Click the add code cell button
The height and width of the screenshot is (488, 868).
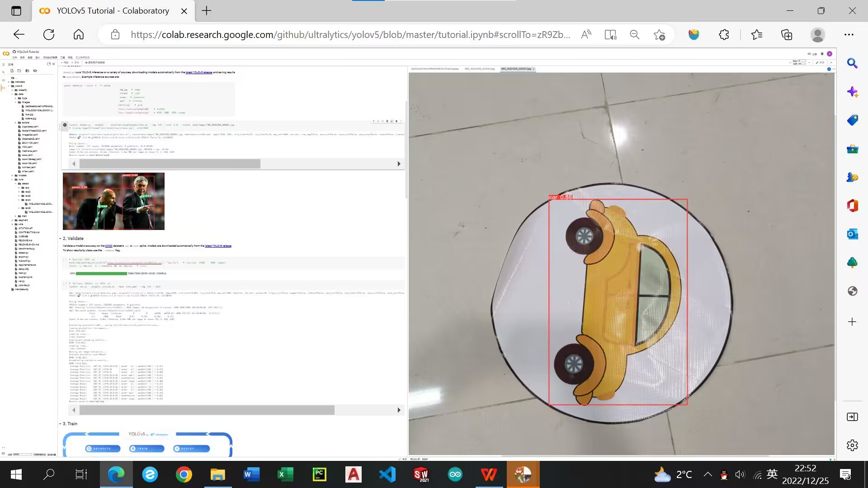[65, 62]
